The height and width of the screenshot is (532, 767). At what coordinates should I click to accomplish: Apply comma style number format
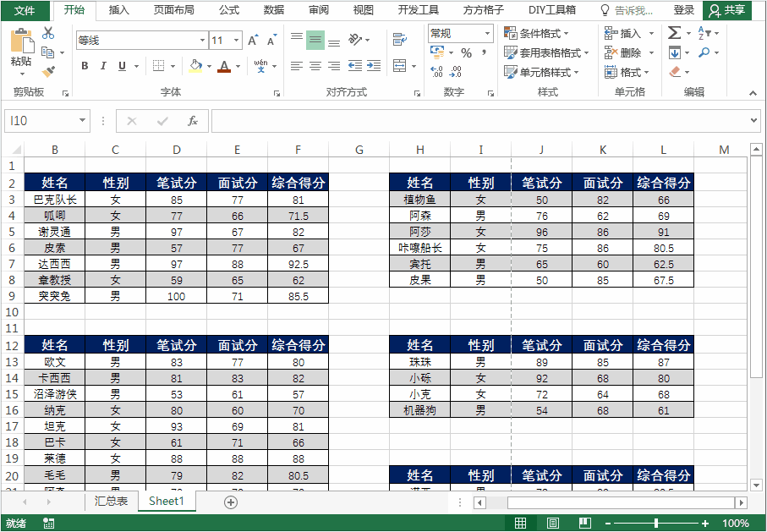[x=484, y=52]
